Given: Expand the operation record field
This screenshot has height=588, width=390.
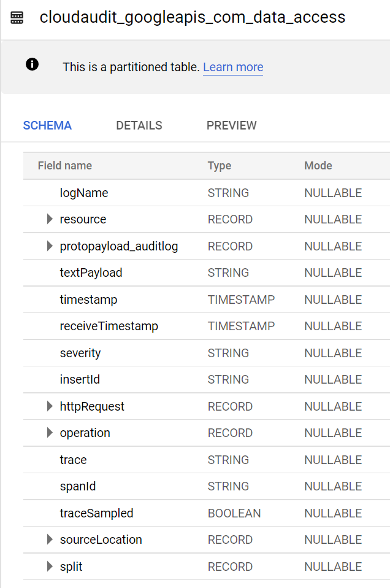Looking at the screenshot, I should tap(49, 433).
